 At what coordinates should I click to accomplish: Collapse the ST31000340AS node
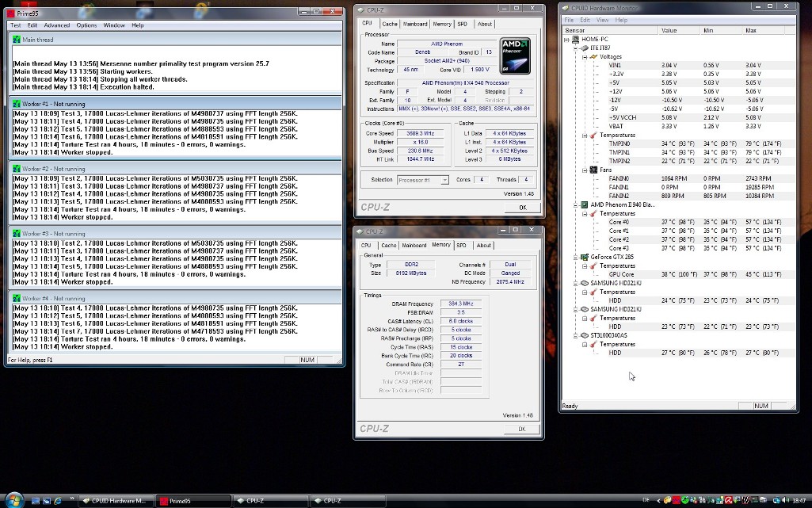pyautogui.click(x=576, y=335)
